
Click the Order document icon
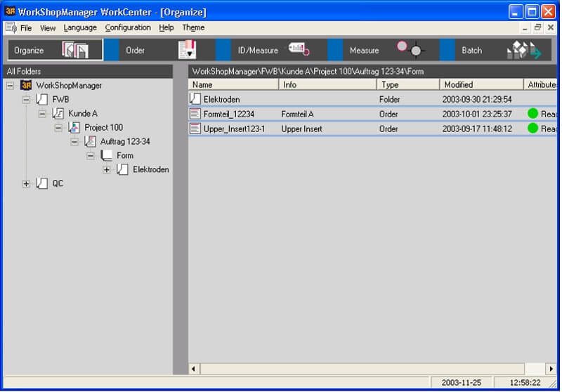(x=187, y=50)
